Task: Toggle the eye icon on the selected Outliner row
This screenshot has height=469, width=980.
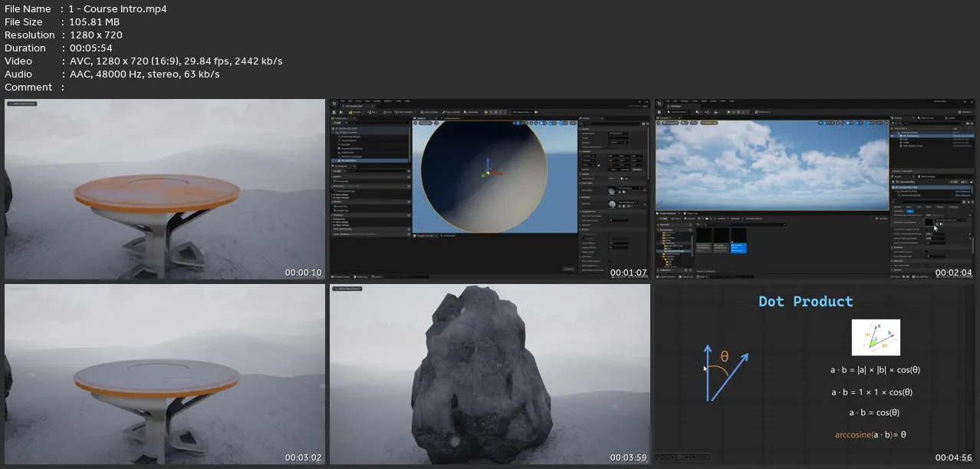Action: (893, 135)
